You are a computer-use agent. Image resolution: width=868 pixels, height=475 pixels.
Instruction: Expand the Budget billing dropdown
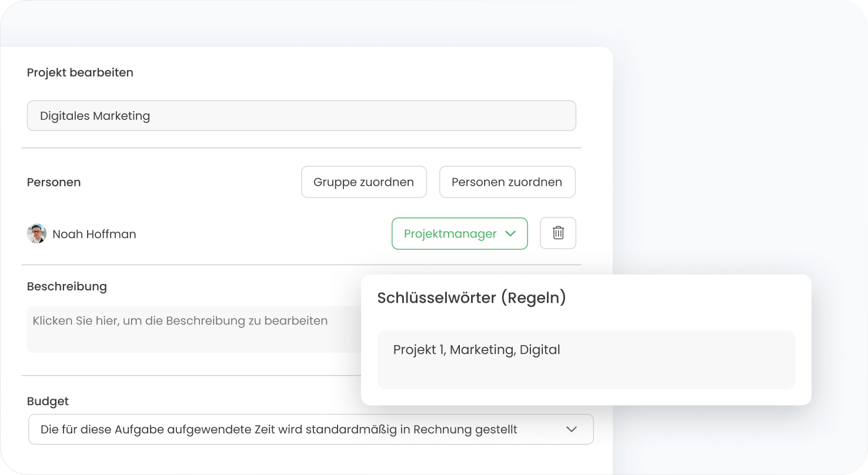[311, 429]
